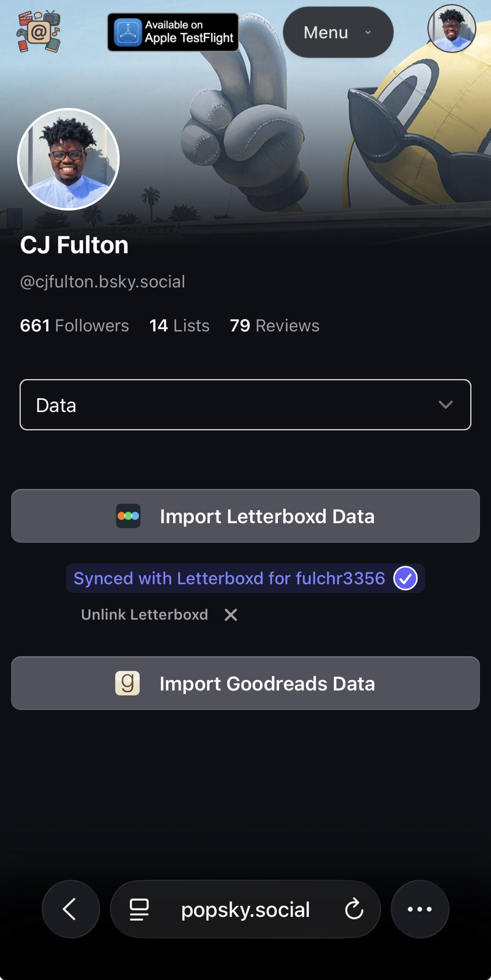The width and height of the screenshot is (491, 980).
Task: Click the Goodreads logo icon
Action: [x=127, y=683]
